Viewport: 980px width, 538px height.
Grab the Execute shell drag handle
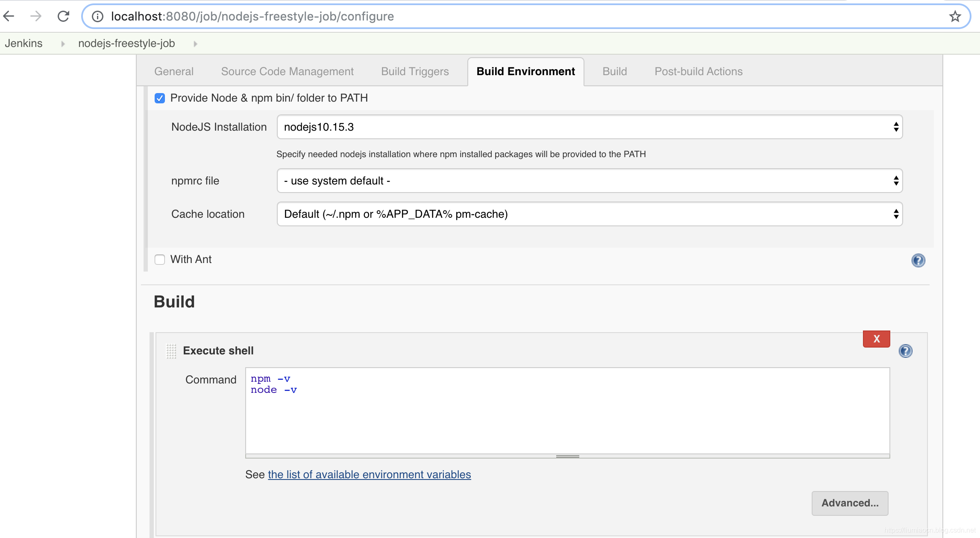171,351
